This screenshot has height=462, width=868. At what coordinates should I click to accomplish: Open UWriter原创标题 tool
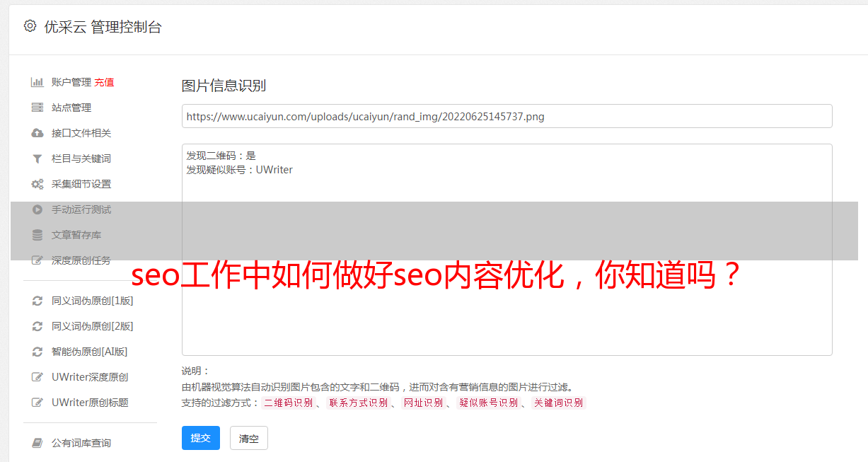coord(90,403)
